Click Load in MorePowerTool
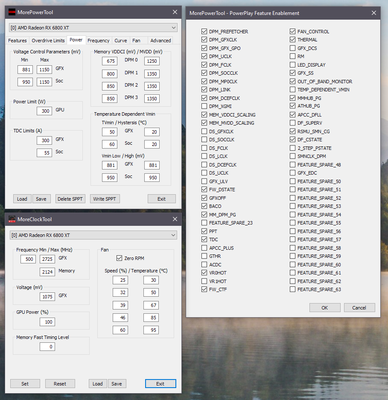 tap(22, 199)
